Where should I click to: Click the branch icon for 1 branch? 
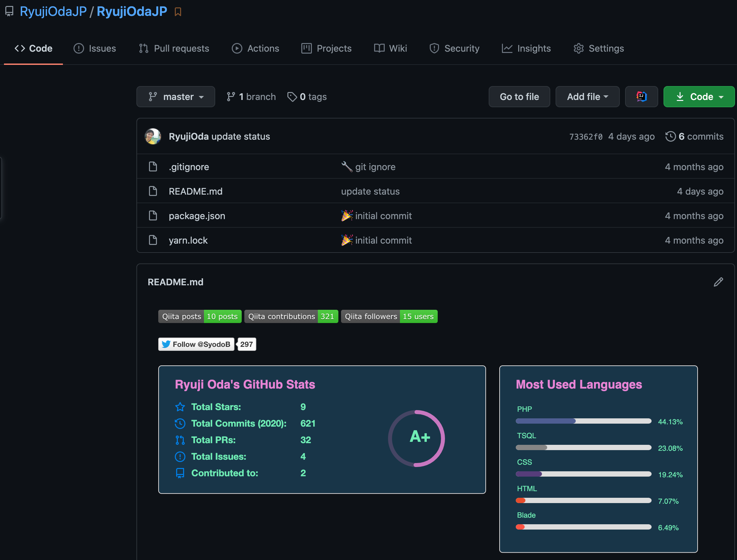tap(231, 97)
